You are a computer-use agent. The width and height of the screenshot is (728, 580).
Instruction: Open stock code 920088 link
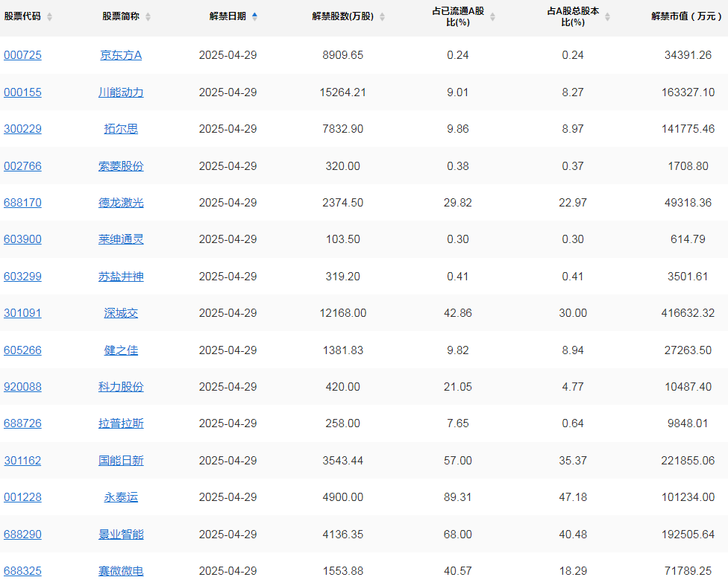(22, 387)
